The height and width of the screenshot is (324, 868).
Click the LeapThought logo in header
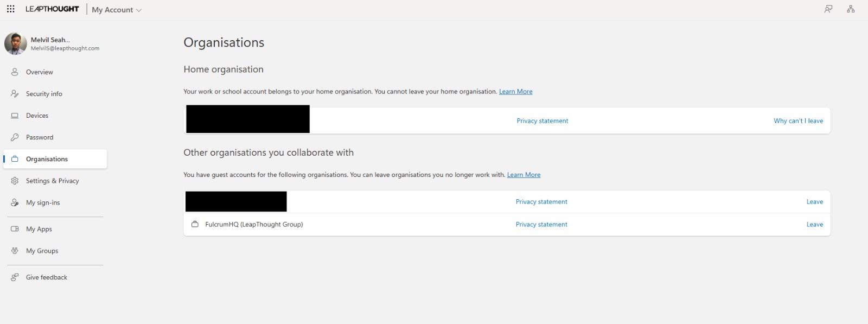(x=52, y=9)
